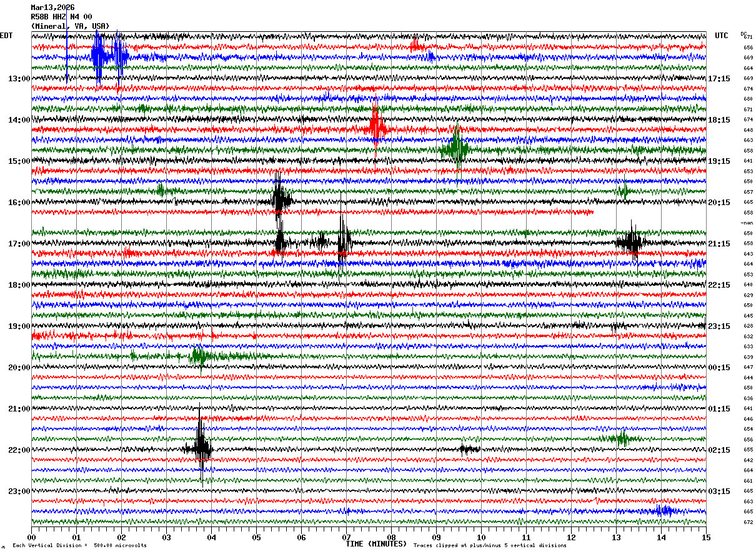Screen dimensions: 756x554
Task: Click the 628 DC offset value
Action: 748,326
